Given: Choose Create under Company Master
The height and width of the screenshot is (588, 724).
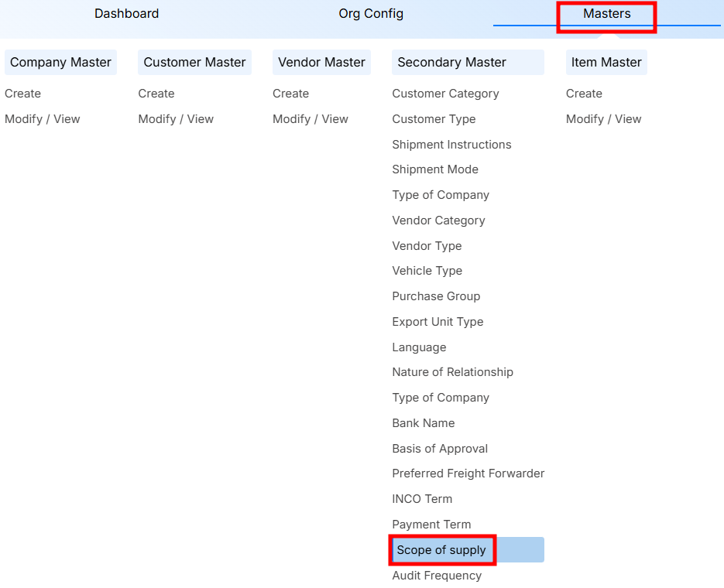Looking at the screenshot, I should 22,94.
